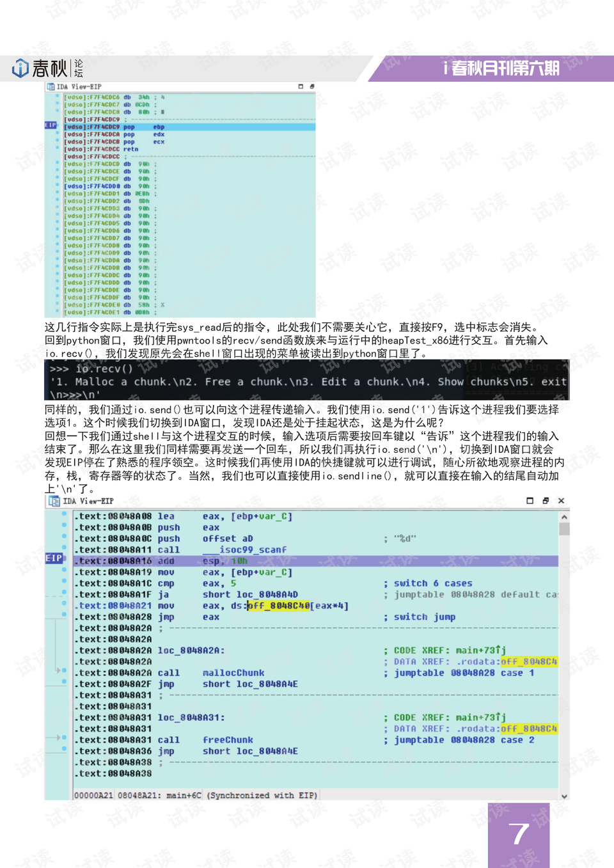The height and width of the screenshot is (868, 614).
Task: Click '>>> io.recv()' in the Python console
Action: coord(91,368)
